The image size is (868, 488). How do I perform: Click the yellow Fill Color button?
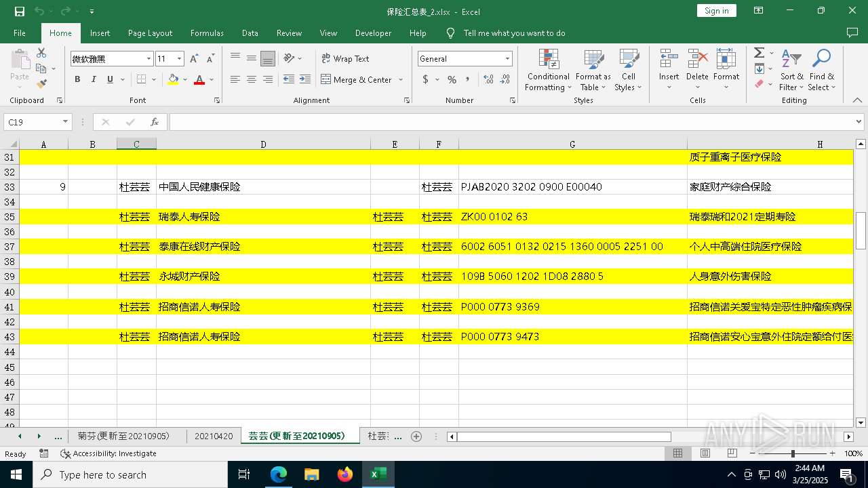click(173, 79)
